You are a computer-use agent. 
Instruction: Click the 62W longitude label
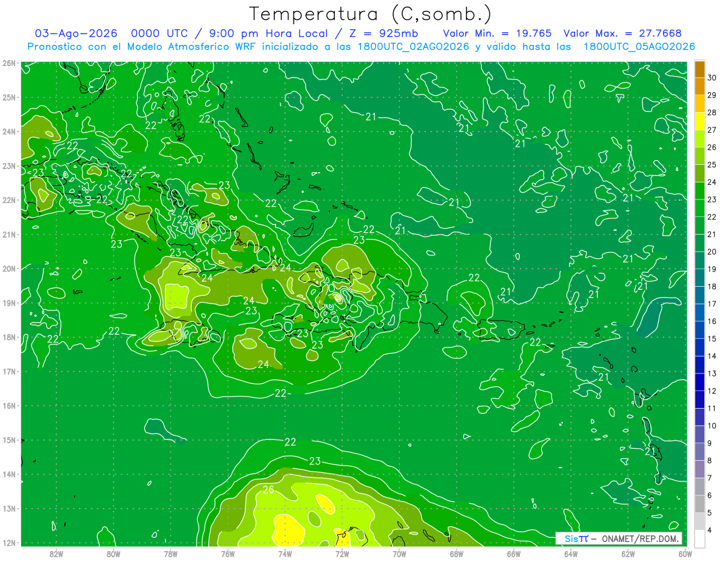(628, 554)
